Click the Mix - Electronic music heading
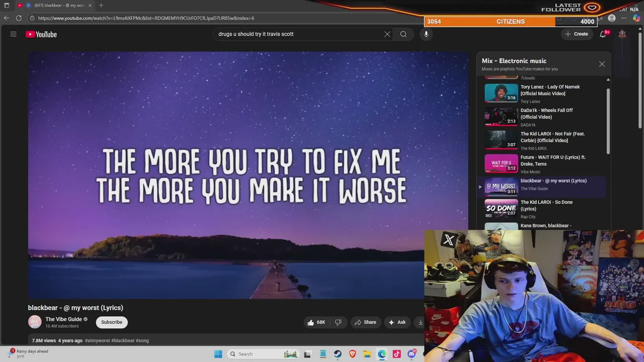The width and height of the screenshot is (644, 362). (514, 61)
